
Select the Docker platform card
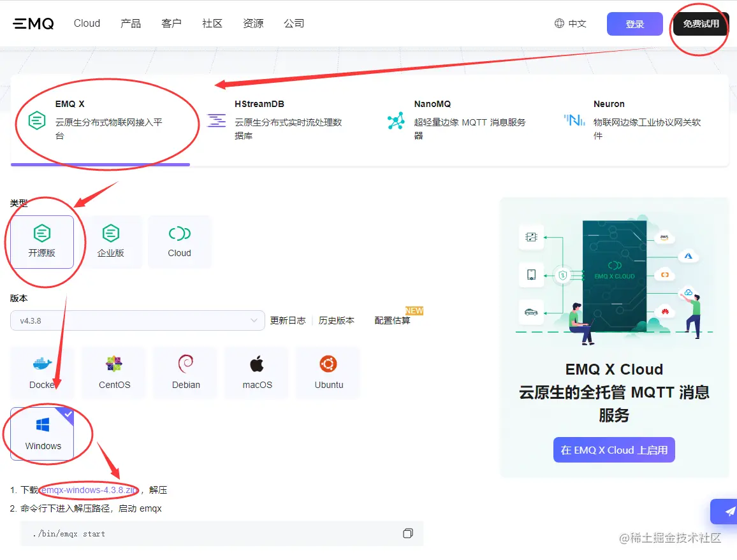[x=42, y=373]
